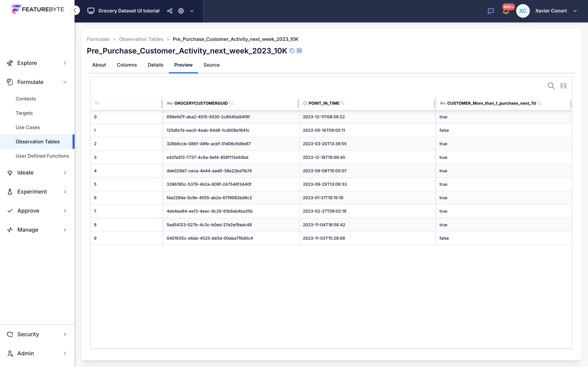Click the Ideate lightbulb icon
Screen dimensions: 588x367
click(10, 173)
